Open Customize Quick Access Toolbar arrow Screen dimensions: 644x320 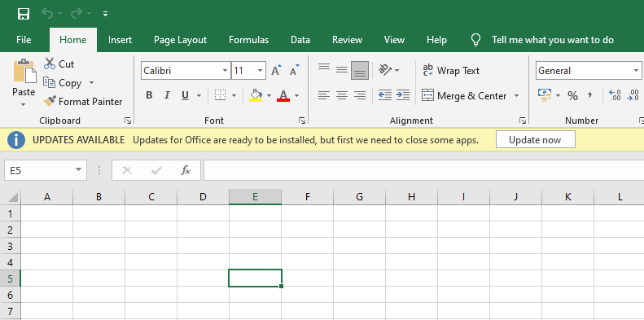point(106,14)
